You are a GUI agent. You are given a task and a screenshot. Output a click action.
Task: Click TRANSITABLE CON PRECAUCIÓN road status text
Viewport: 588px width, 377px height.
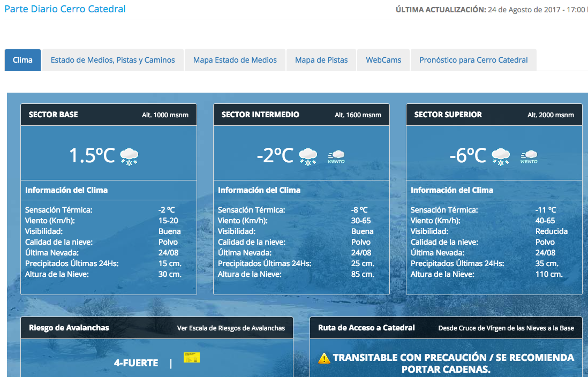click(454, 363)
